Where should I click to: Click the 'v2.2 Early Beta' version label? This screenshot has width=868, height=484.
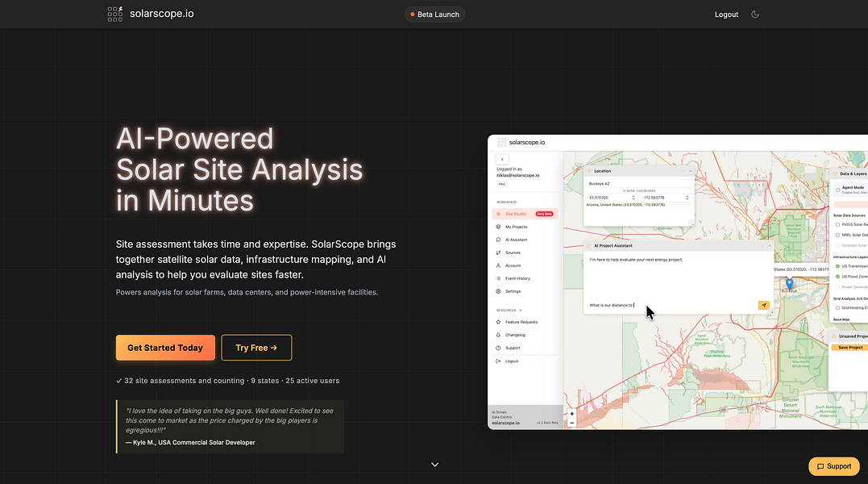coord(547,423)
